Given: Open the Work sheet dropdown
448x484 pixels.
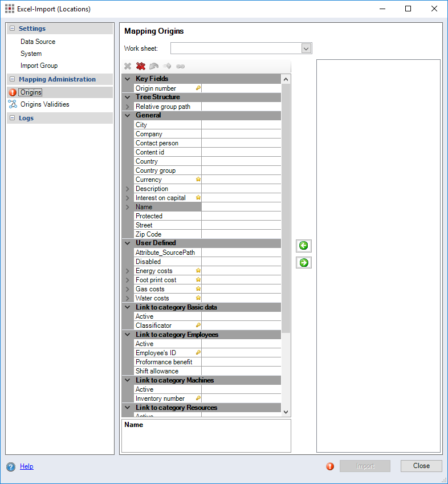Looking at the screenshot, I should pos(306,48).
